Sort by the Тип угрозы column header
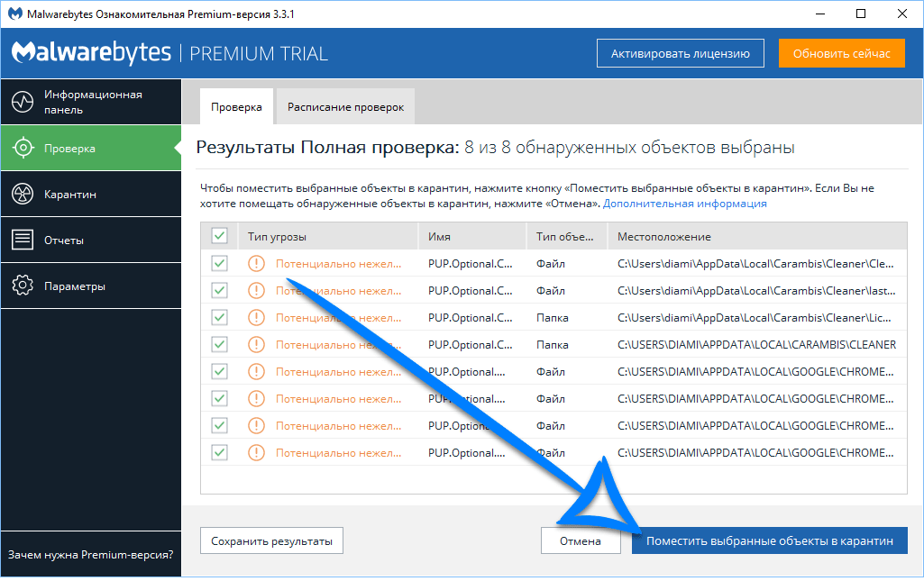924x581 pixels. click(x=277, y=236)
